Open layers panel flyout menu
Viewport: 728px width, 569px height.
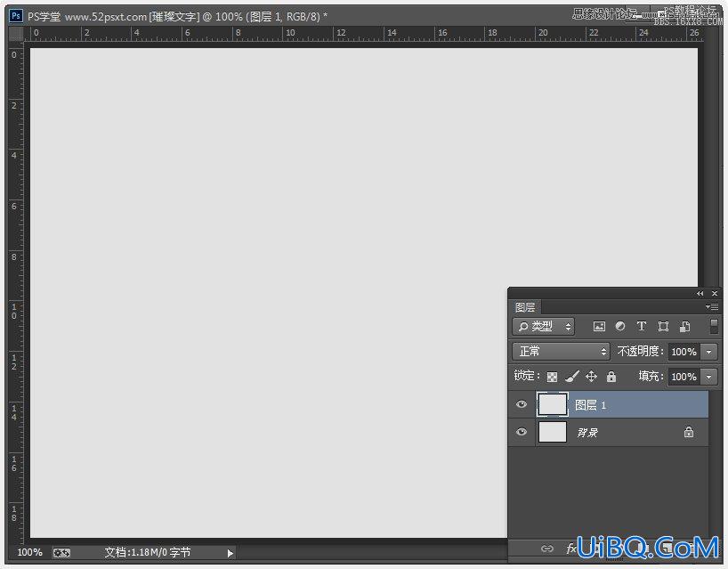[x=712, y=306]
